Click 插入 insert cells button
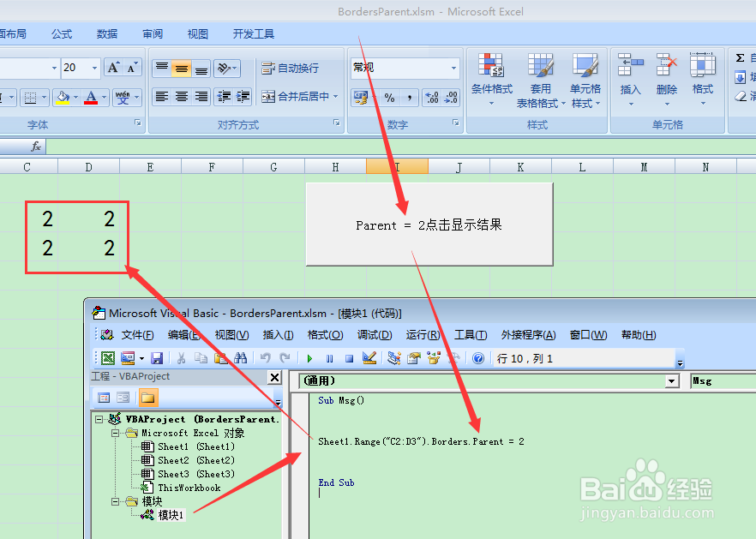 631,80
